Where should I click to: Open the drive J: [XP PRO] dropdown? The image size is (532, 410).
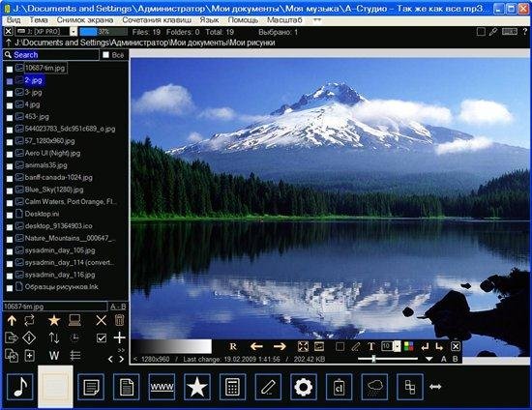click(x=74, y=32)
